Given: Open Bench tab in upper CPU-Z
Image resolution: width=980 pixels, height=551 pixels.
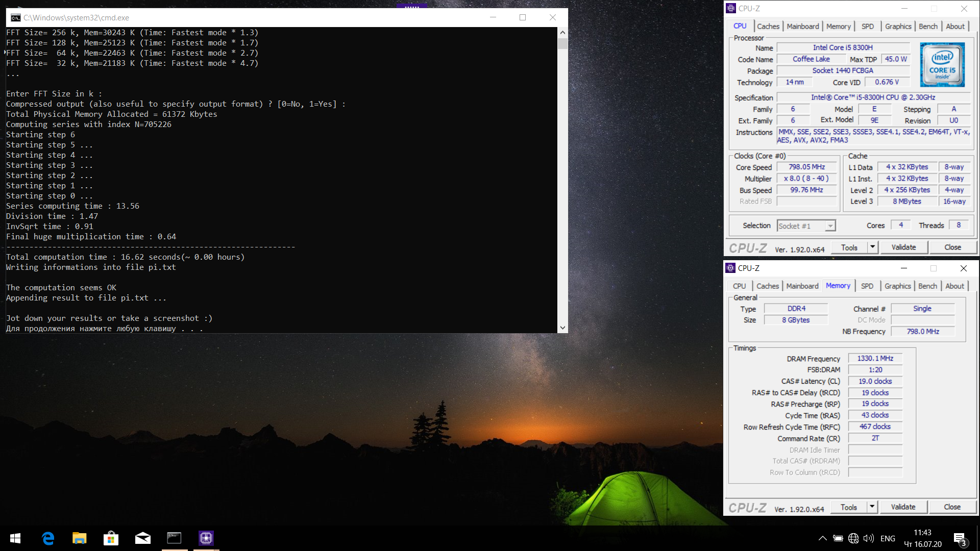Looking at the screenshot, I should [928, 27].
